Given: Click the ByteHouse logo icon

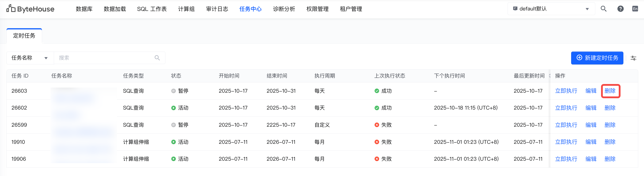Looking at the screenshot, I should 11,8.
